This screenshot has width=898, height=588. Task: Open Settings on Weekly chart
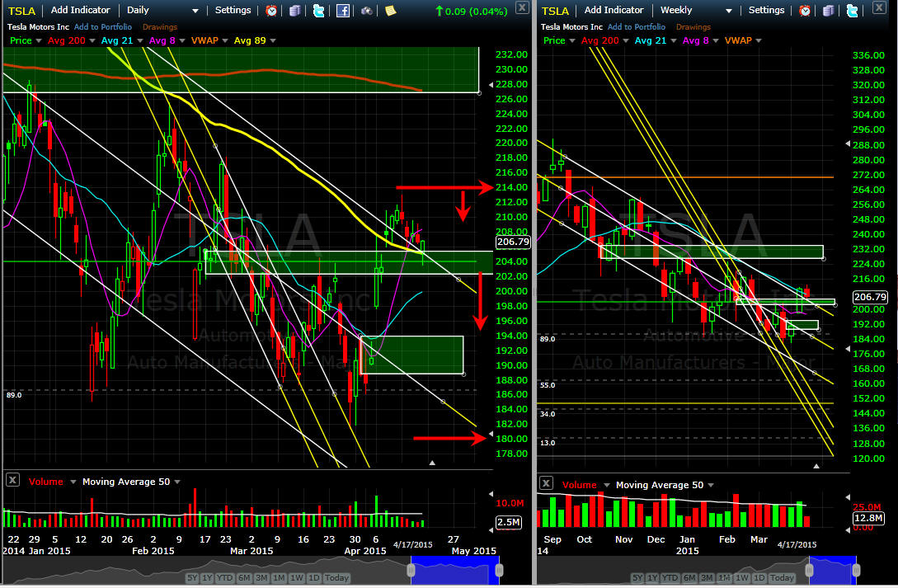[x=766, y=10]
